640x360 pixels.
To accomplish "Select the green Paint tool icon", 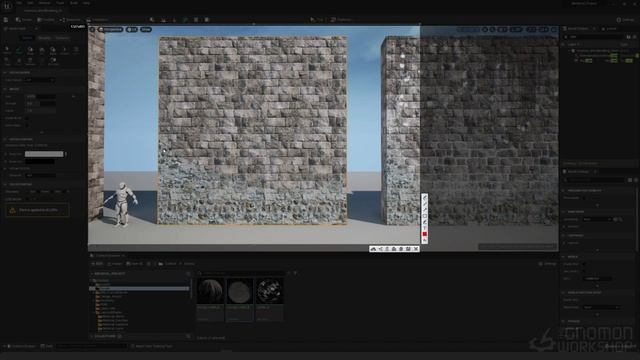I will 18,50.
